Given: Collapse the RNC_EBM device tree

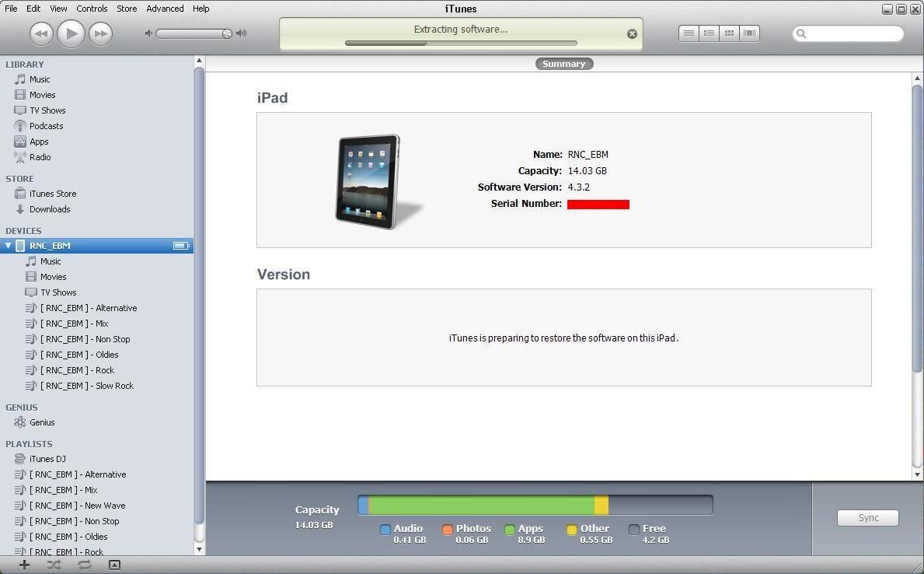Looking at the screenshot, I should pyautogui.click(x=9, y=246).
